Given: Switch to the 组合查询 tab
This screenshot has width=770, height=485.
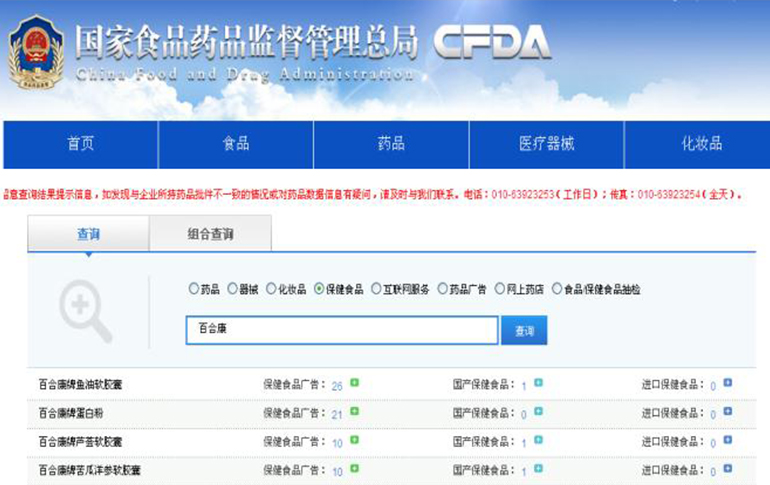Looking at the screenshot, I should (210, 234).
